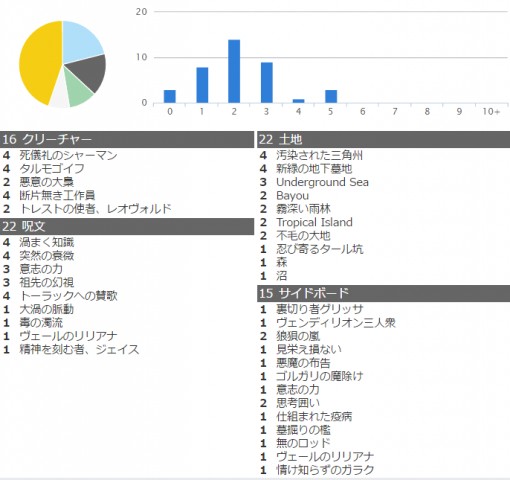Open the Tropical Island card link

pyautogui.click(x=314, y=222)
